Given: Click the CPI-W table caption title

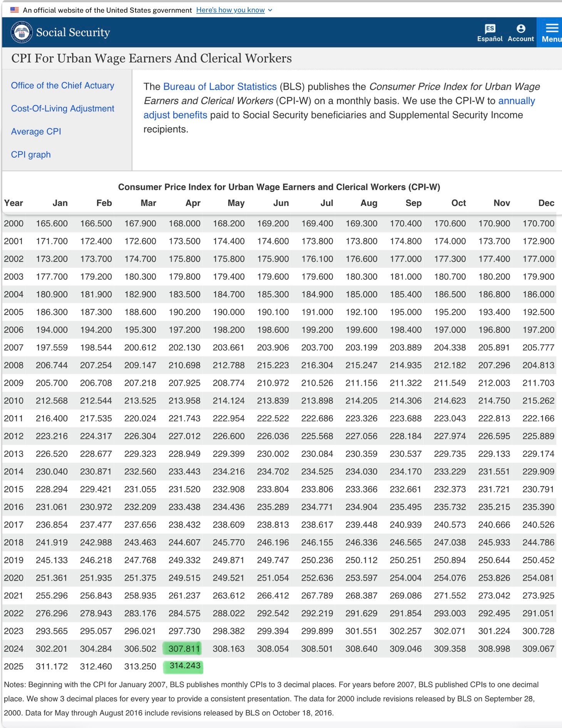Looking at the screenshot, I should (x=279, y=187).
